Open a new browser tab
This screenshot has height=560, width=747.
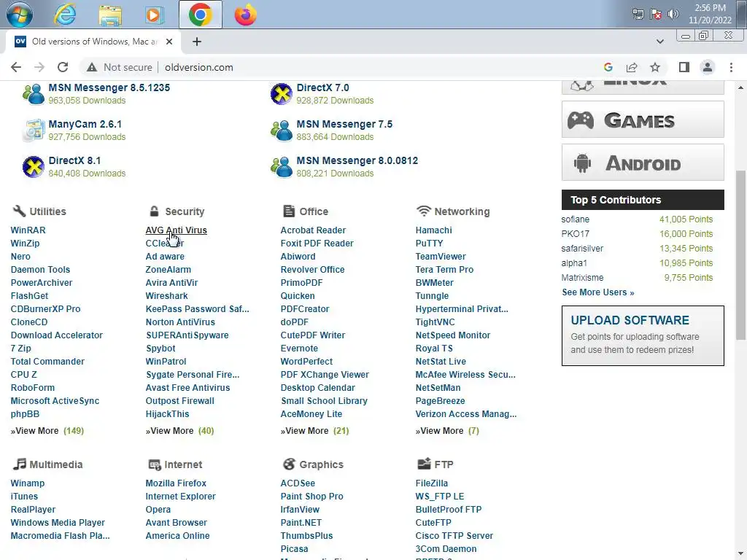[197, 42]
